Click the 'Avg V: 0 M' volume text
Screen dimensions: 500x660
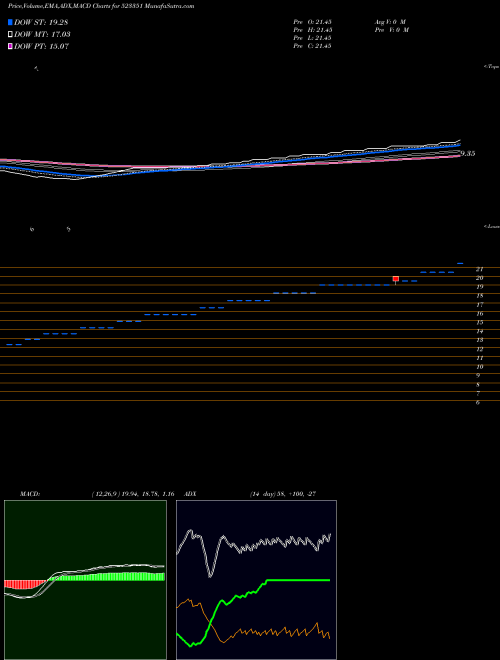[390, 22]
